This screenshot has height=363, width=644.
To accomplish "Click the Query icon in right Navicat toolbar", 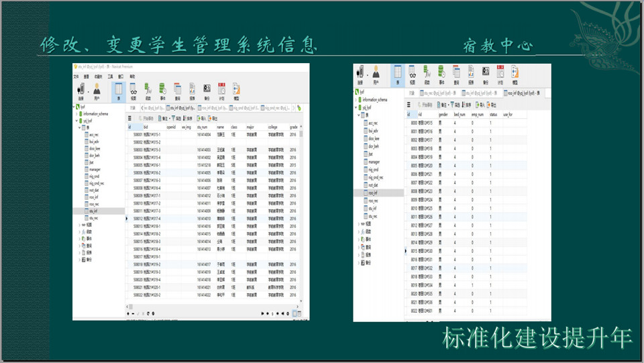I will (x=455, y=74).
